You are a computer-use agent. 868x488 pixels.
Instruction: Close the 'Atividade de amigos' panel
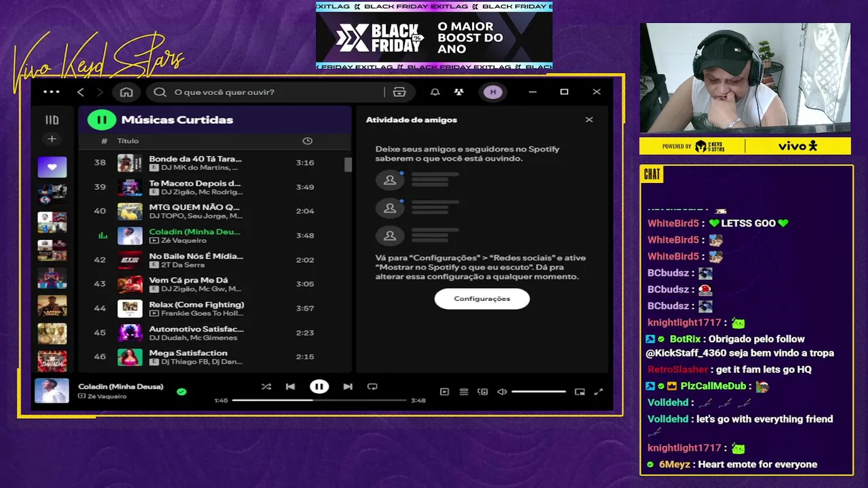(589, 120)
